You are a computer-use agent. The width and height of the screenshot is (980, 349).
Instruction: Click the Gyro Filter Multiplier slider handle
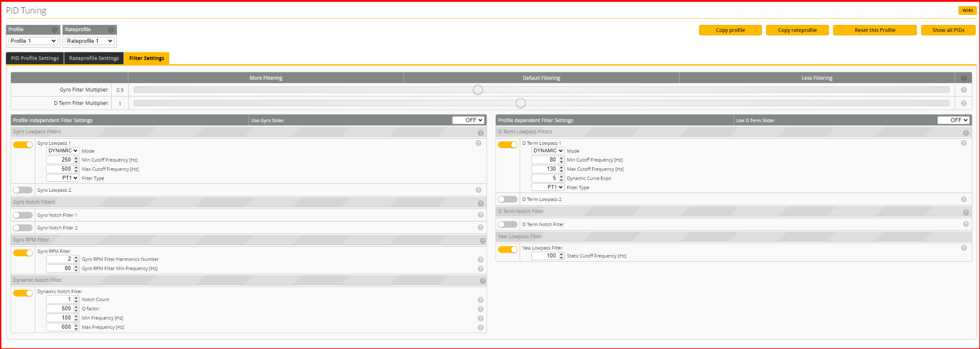click(x=478, y=90)
